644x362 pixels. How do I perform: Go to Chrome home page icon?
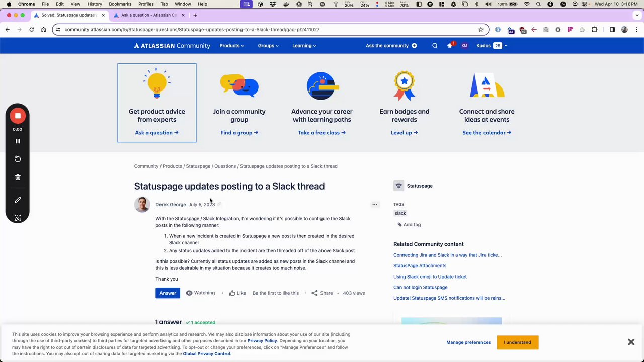[43, 30]
